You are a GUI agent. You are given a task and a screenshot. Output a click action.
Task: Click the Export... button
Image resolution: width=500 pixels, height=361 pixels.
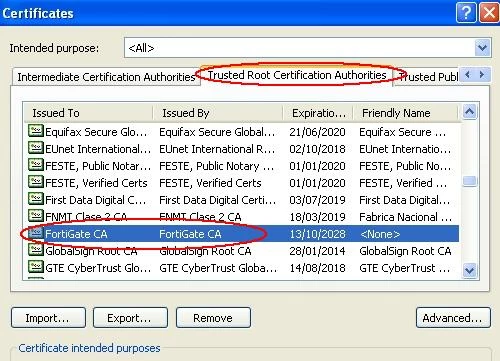coord(130,318)
